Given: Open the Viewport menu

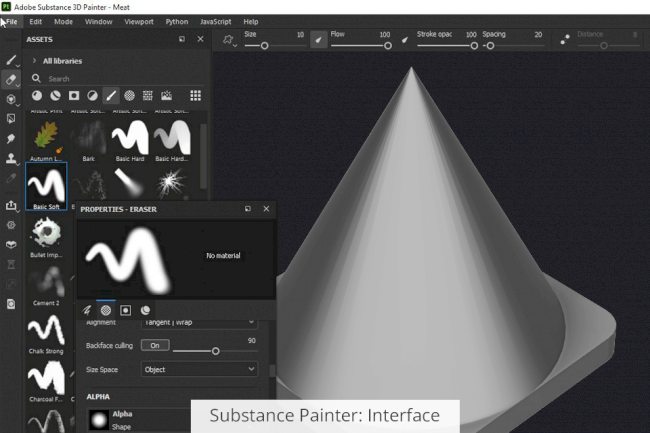Looking at the screenshot, I should coord(139,22).
